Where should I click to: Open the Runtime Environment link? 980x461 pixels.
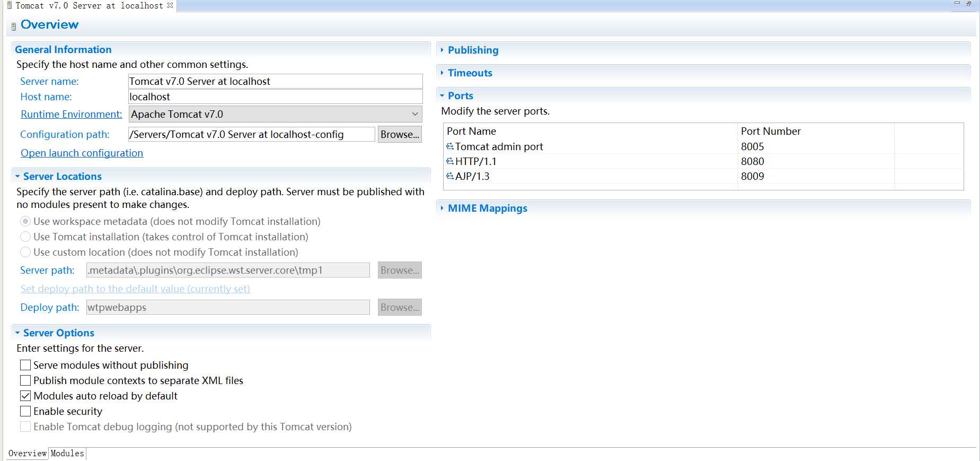pyautogui.click(x=71, y=114)
